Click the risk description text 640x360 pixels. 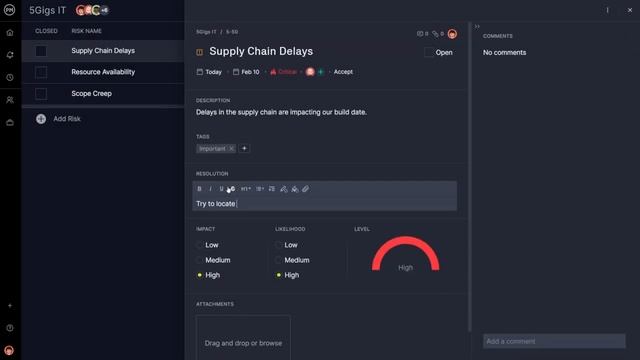click(281, 112)
